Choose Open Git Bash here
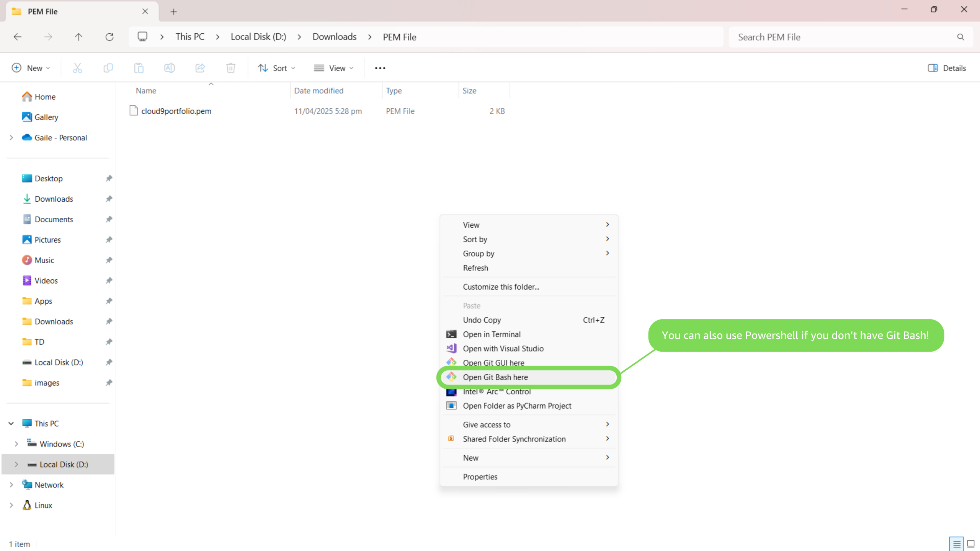The width and height of the screenshot is (980, 551). (x=495, y=377)
